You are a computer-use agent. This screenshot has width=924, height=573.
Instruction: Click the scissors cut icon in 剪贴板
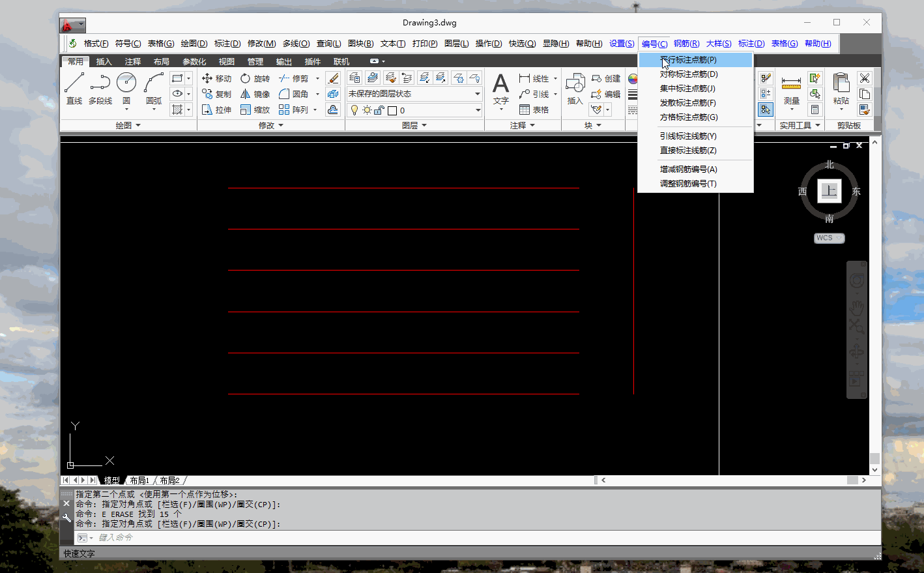(865, 78)
